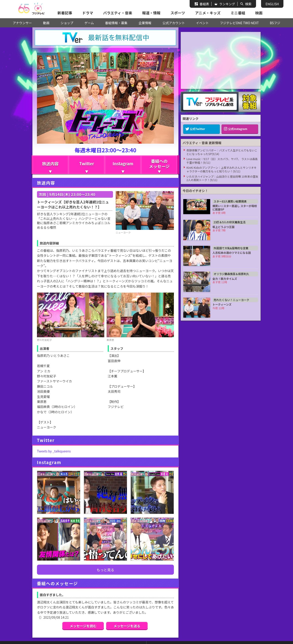Open 栗原恵 photo
The width and height of the screenshot is (293, 644).
(140, 315)
